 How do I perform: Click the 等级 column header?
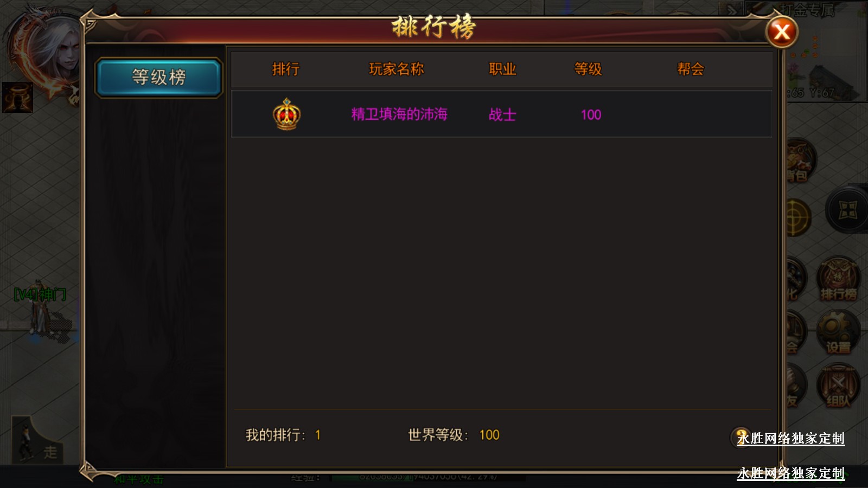(588, 69)
